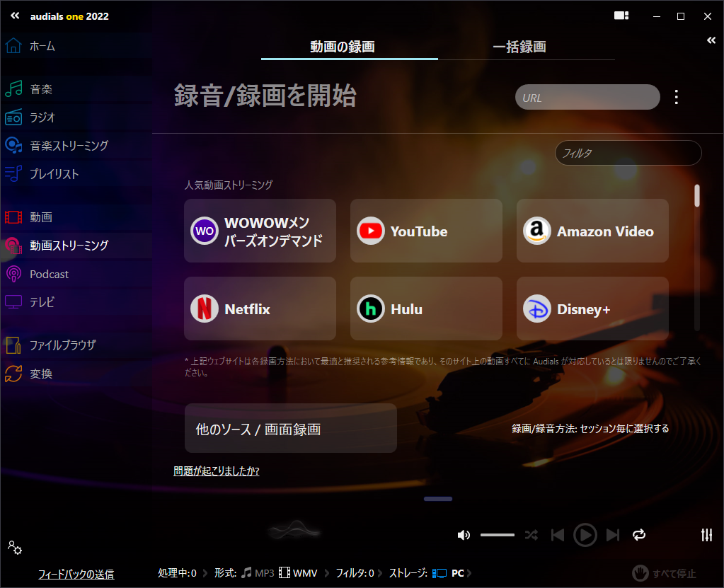Go to Podcast in the sidebar

click(x=76, y=274)
